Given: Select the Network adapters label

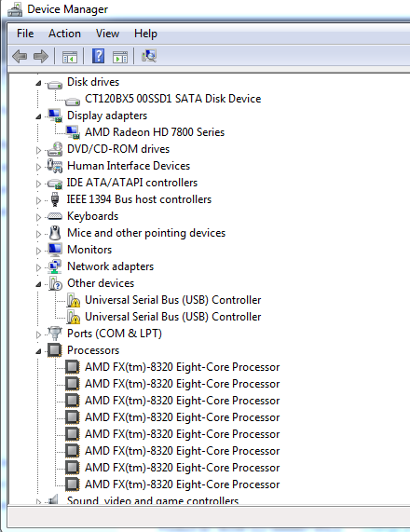Looking at the screenshot, I should click(x=110, y=266).
